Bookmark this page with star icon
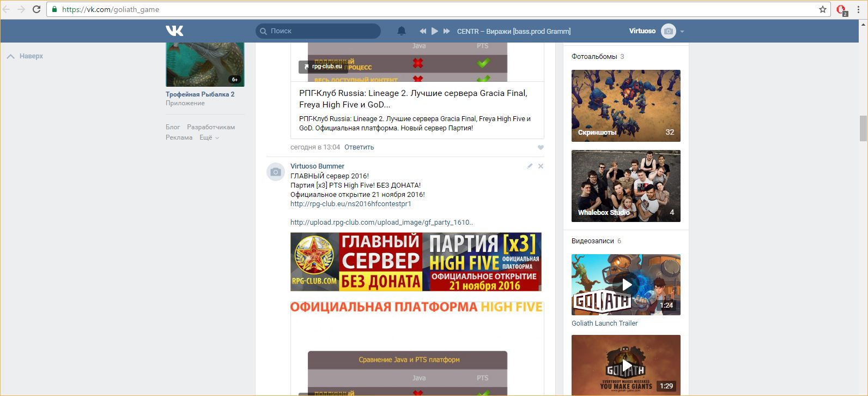Viewport: 868px width, 396px height. coord(823,9)
